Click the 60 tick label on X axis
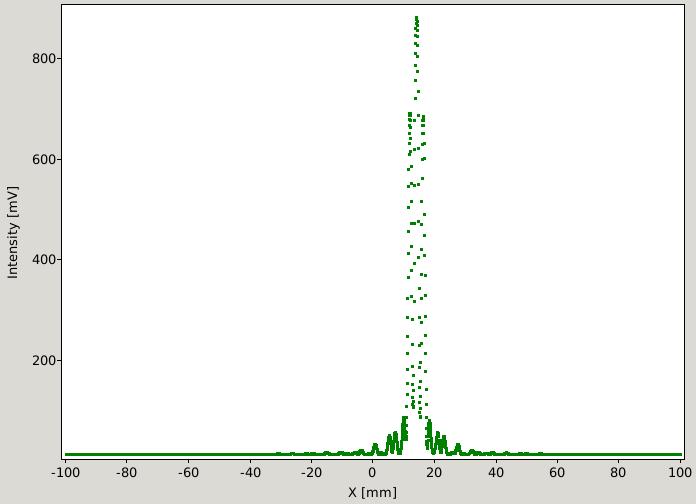Viewport: 696px width, 504px height. [557, 472]
